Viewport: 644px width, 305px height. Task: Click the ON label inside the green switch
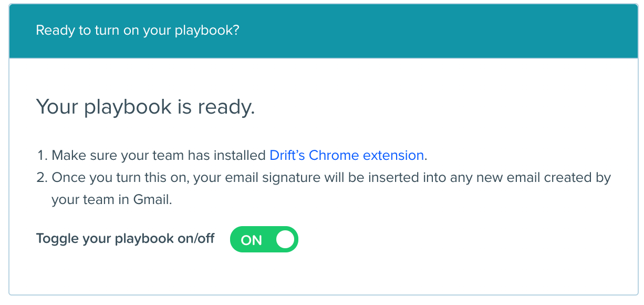point(252,240)
